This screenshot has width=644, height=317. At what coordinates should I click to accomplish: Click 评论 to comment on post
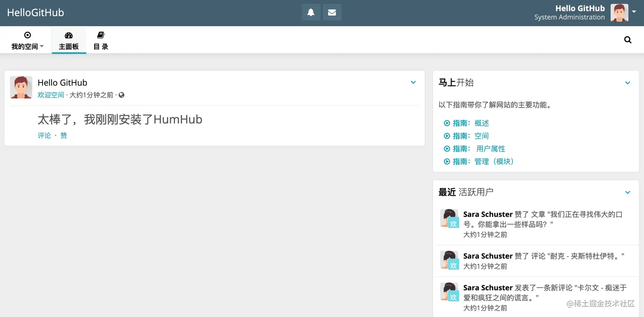[44, 135]
